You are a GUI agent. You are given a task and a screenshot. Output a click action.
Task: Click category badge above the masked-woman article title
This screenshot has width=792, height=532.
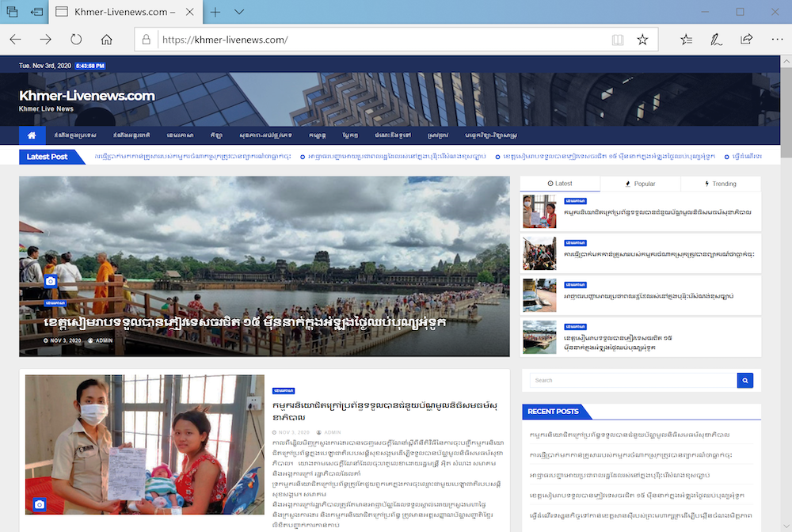pyautogui.click(x=284, y=390)
